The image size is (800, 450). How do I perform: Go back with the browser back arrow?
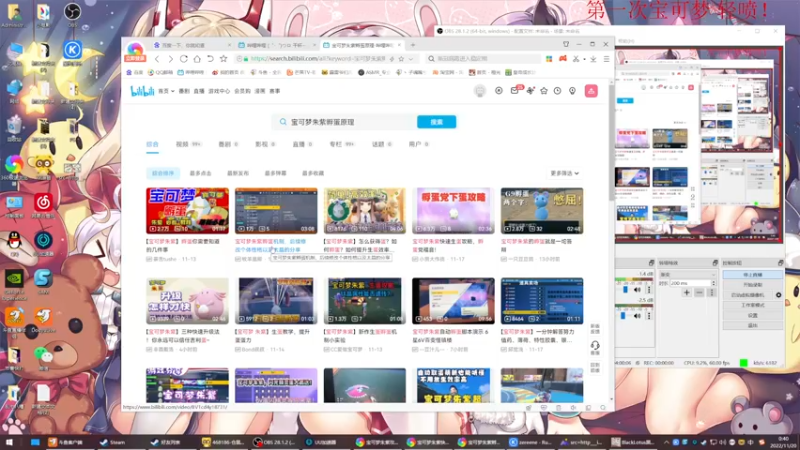click(x=157, y=59)
